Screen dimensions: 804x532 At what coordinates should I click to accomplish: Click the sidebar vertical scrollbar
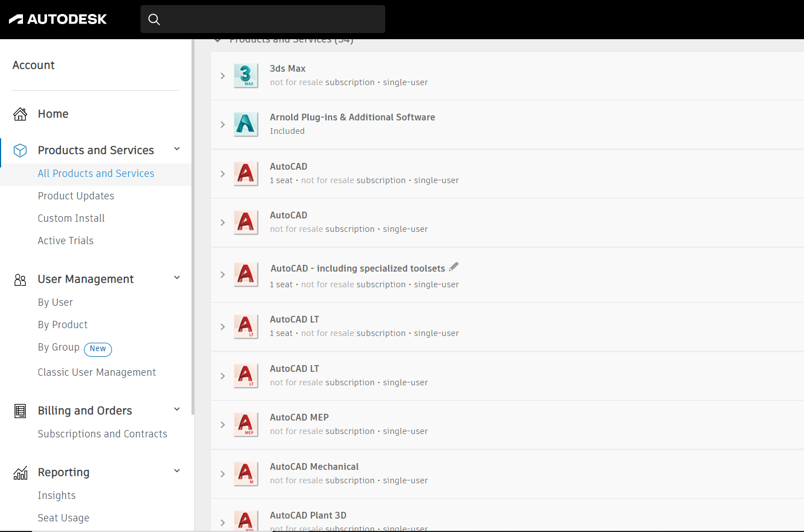coord(193,227)
